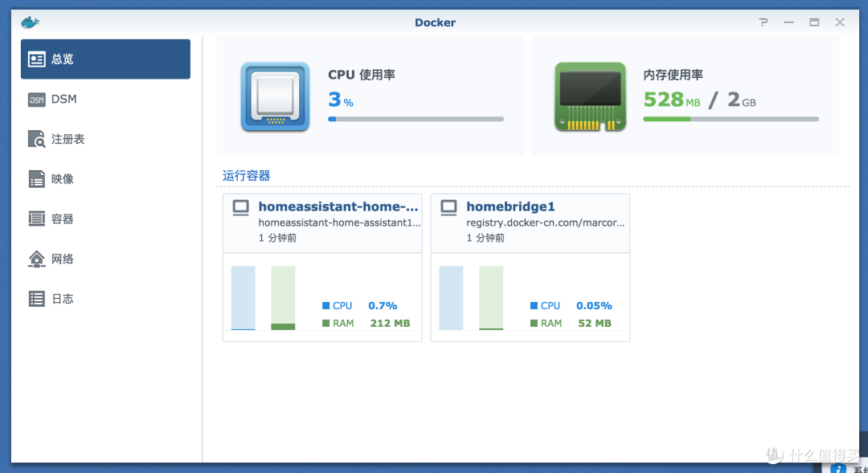This screenshot has height=473, width=868.
Task: Click the 注册表 magnifier icon
Action: tap(36, 139)
